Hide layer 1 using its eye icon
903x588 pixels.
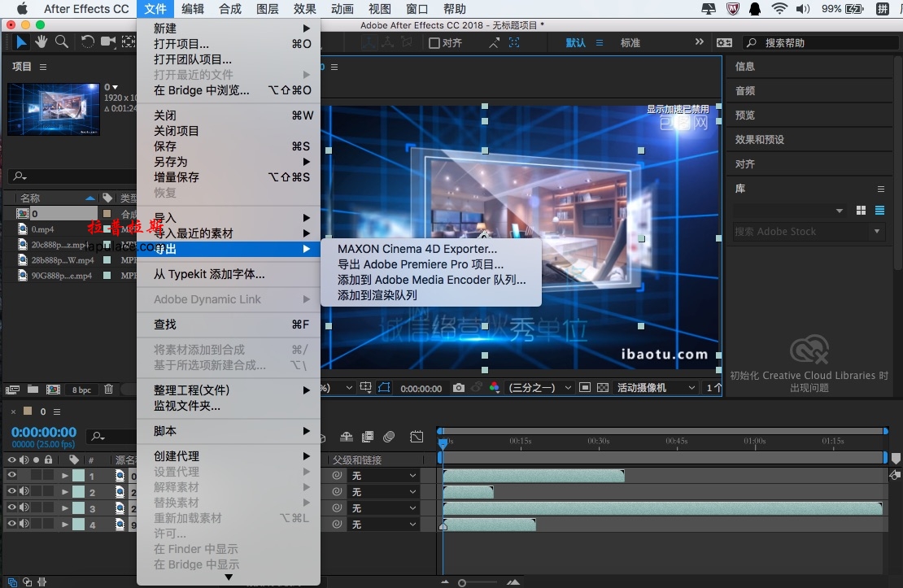pos(11,475)
